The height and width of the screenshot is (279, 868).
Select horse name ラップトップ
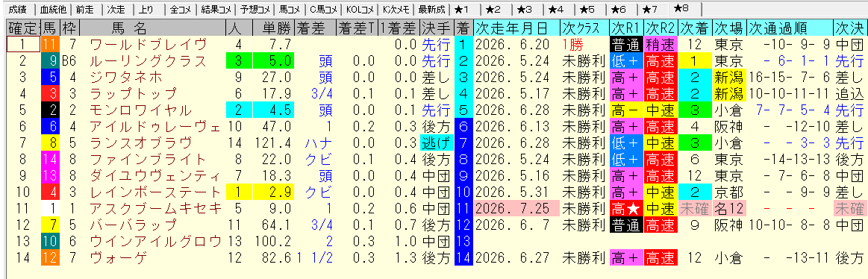[x=133, y=93]
